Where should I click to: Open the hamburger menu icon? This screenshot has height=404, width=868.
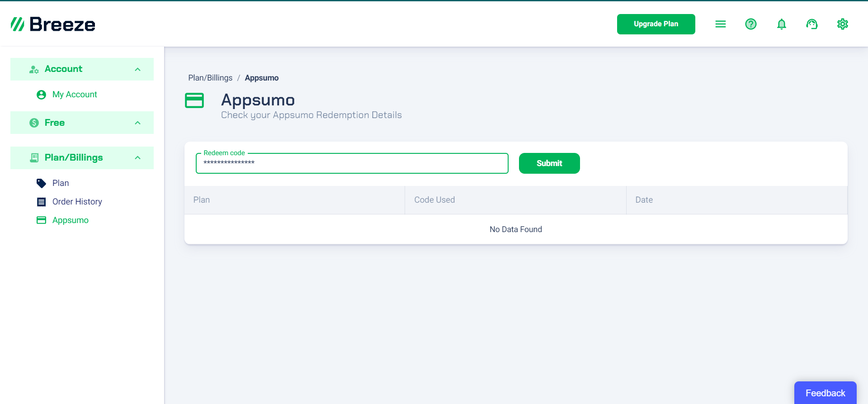[721, 24]
